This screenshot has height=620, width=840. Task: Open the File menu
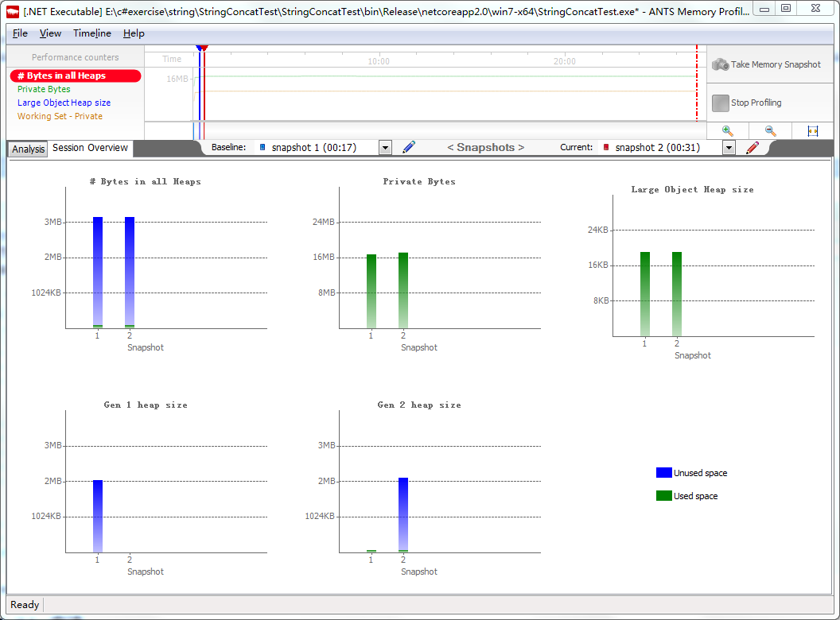[20, 33]
